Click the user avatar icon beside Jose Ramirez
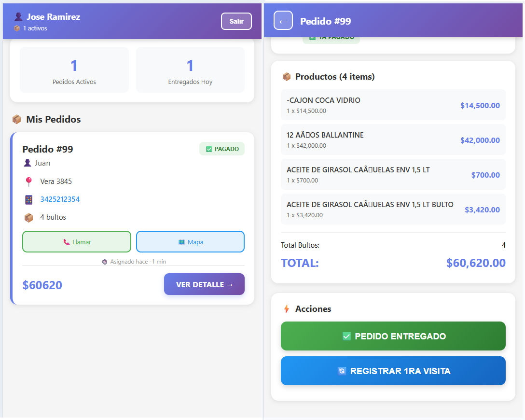The image size is (525, 420). pos(18,16)
